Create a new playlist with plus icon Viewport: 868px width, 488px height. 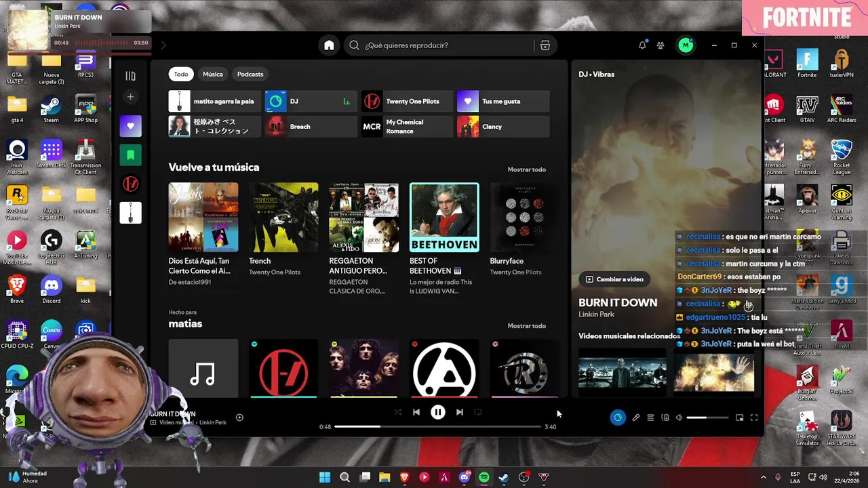coord(131,97)
